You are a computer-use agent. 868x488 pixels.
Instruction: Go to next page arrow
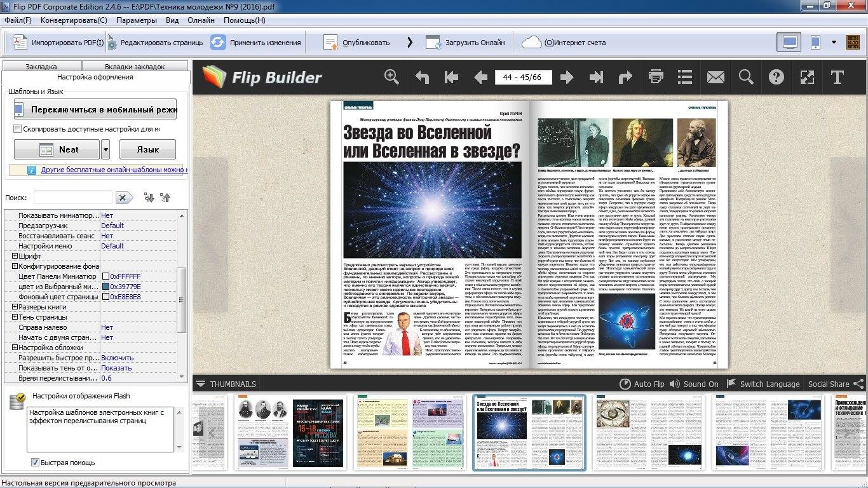coord(567,78)
